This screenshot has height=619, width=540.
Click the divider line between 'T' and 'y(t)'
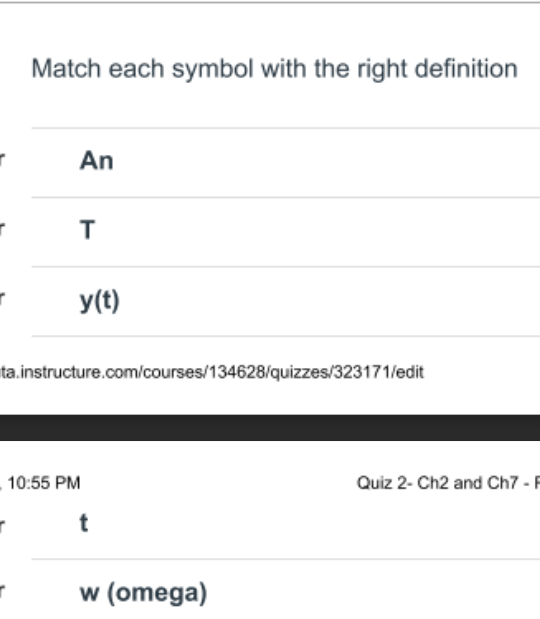coord(286,267)
